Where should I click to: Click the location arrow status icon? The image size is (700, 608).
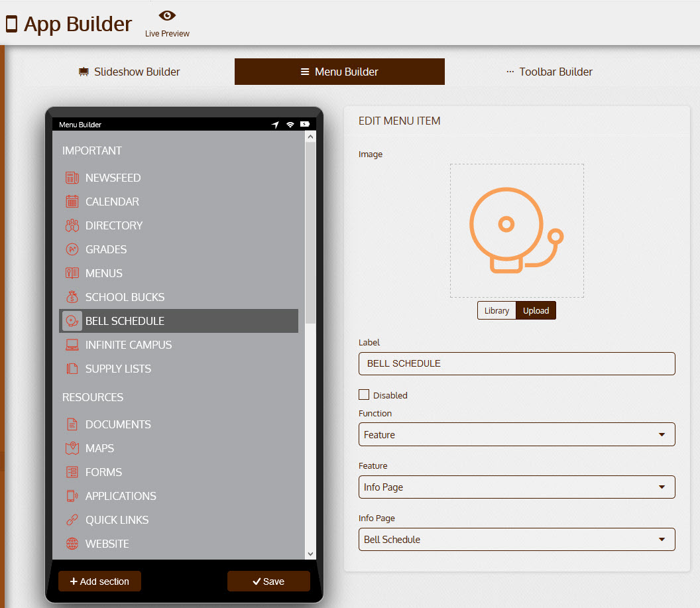coord(275,125)
